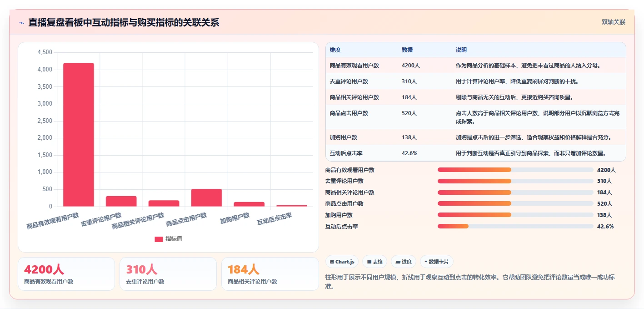Screen dimensions: 644x309
Task: Click the 数据 table column header
Action: 407,50
